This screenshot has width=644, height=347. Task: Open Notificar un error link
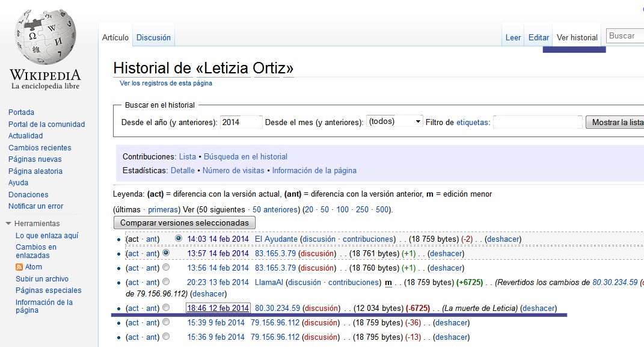35,206
